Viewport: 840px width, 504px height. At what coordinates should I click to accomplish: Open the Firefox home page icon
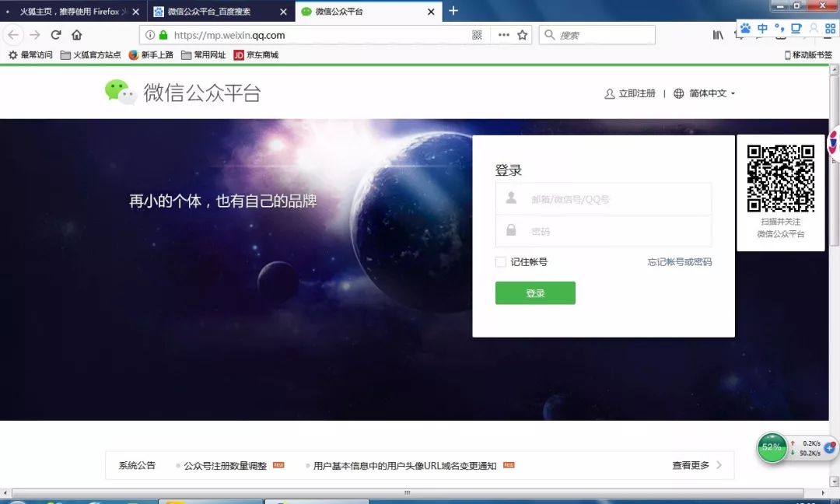76,35
